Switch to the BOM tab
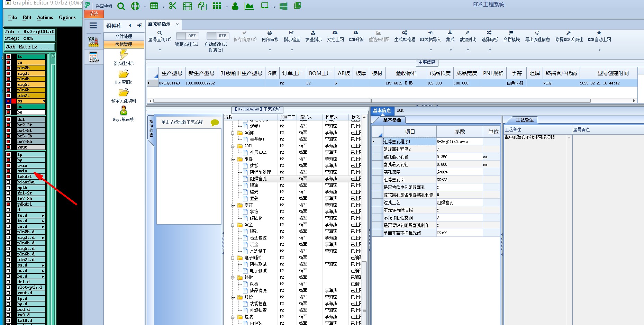Screen dimensions: 644x325 click(400, 110)
